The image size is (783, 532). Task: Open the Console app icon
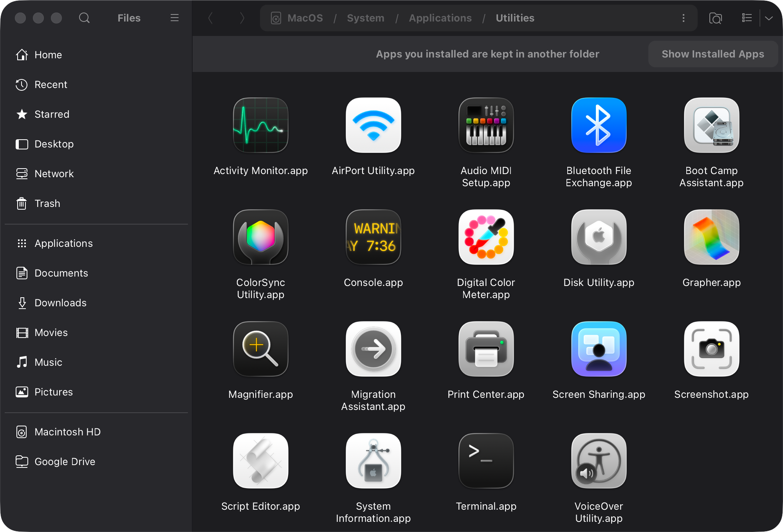(x=373, y=237)
